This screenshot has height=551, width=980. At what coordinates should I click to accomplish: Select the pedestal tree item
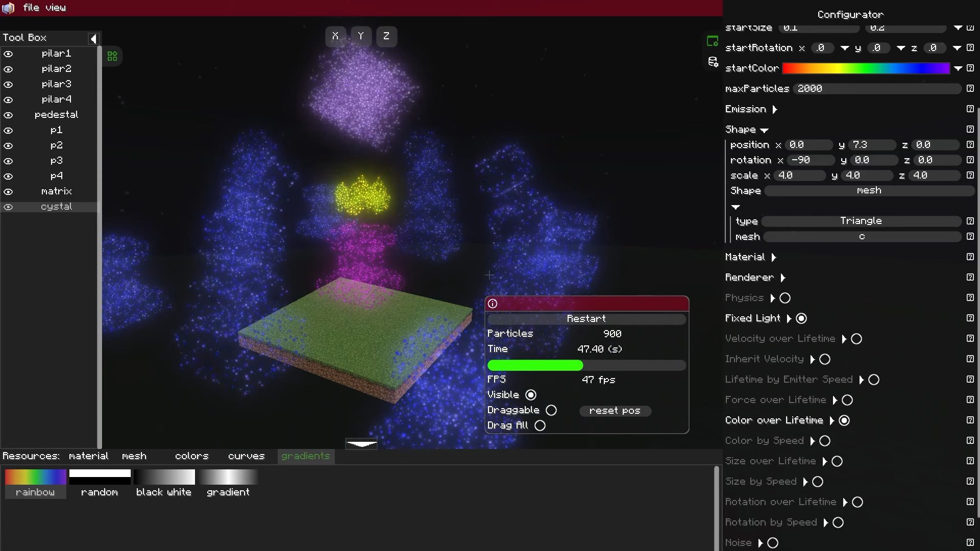click(56, 114)
